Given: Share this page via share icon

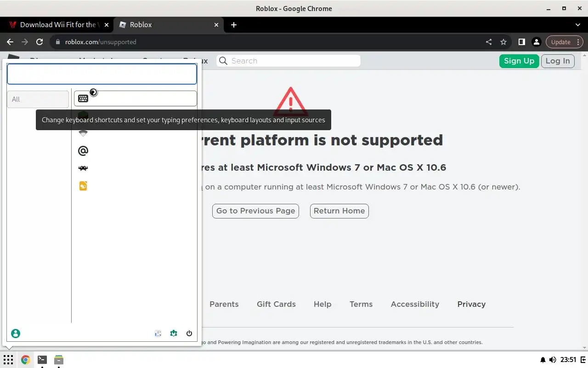Looking at the screenshot, I should tap(489, 42).
